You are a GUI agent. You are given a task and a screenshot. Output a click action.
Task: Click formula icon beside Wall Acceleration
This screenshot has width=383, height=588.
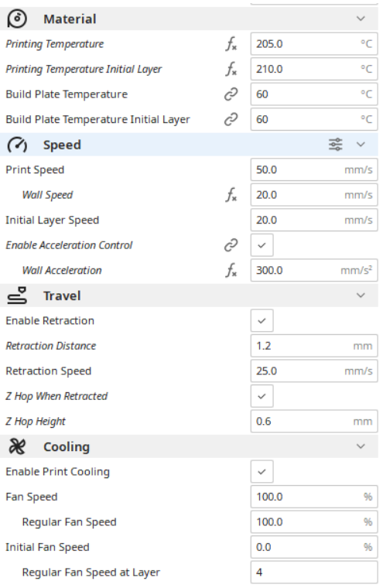tap(231, 270)
